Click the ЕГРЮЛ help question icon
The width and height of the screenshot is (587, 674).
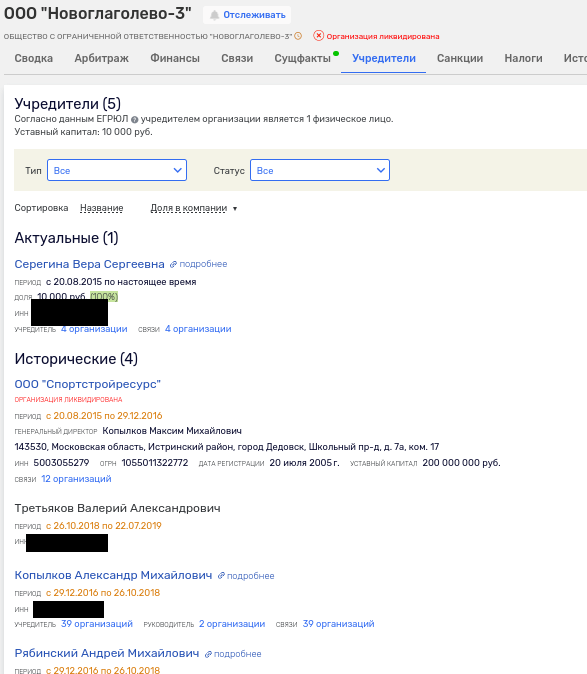(x=135, y=119)
